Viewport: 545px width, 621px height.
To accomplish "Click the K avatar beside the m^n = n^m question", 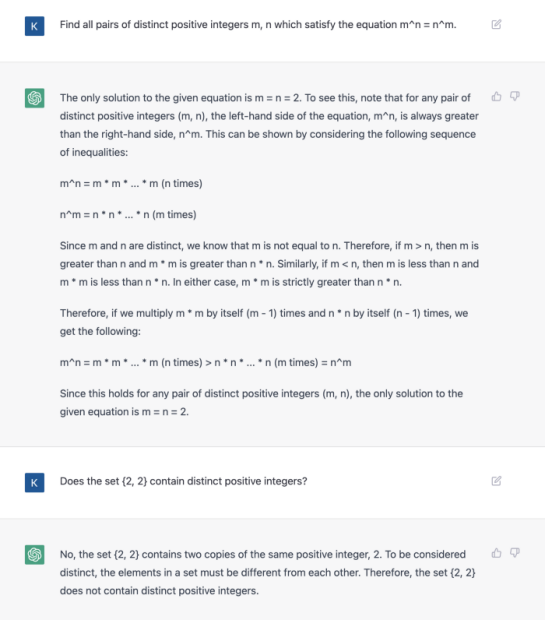I will coord(34,26).
